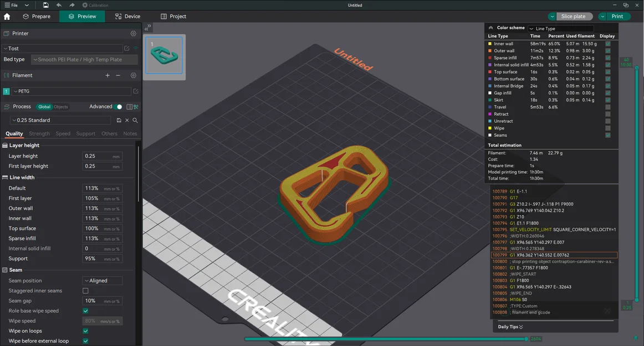Open the Strength settings tab

coord(39,134)
